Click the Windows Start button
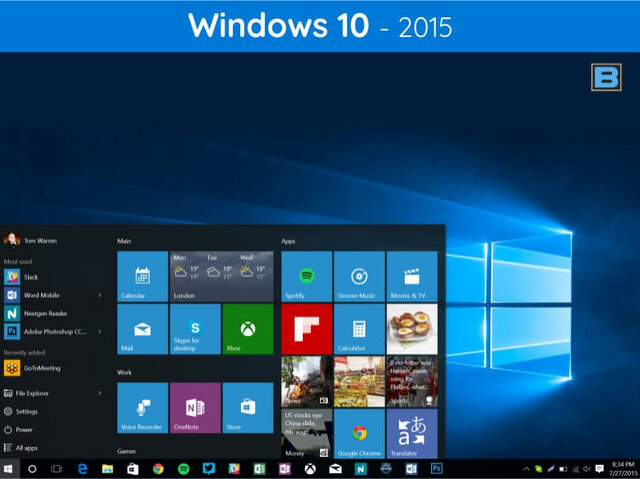This screenshot has height=479, width=640. pyautogui.click(x=9, y=469)
